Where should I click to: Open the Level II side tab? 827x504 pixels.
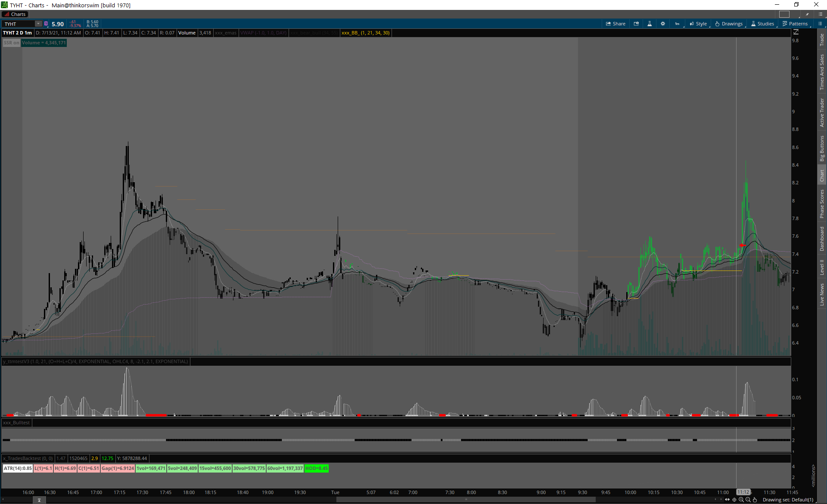(x=822, y=268)
